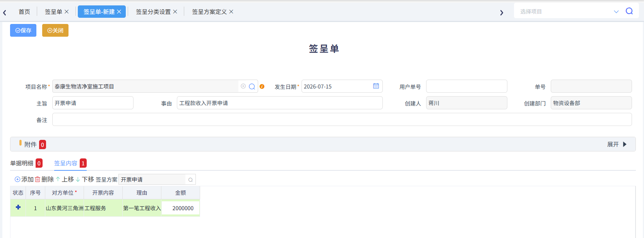Viewport: 644px width, 238px height.
Task: Open the 选择项目 dropdown
Action: pos(616,12)
